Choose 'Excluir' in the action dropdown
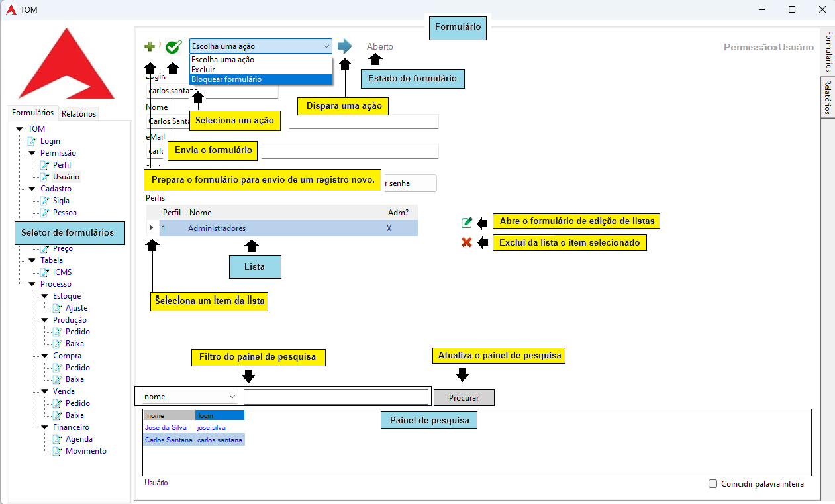 point(203,70)
